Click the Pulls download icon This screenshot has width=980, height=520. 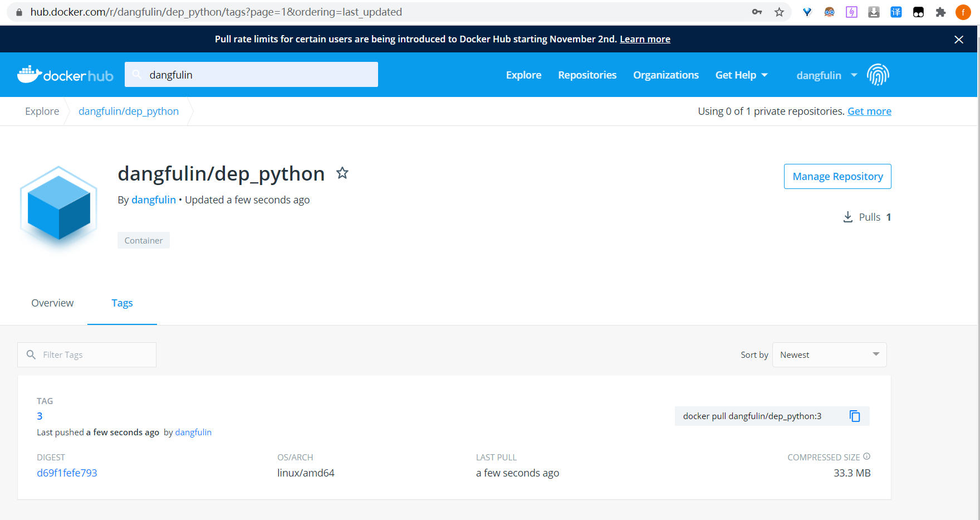coord(847,217)
